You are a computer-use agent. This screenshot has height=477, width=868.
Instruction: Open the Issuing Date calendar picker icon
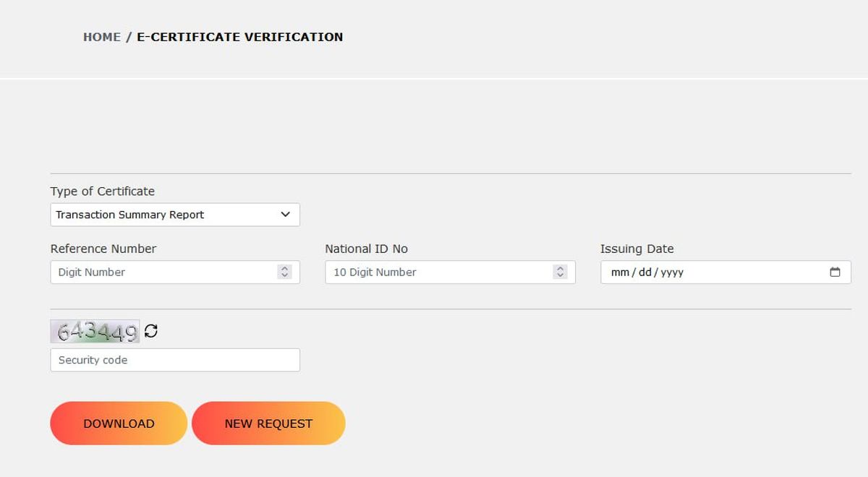[x=835, y=272]
